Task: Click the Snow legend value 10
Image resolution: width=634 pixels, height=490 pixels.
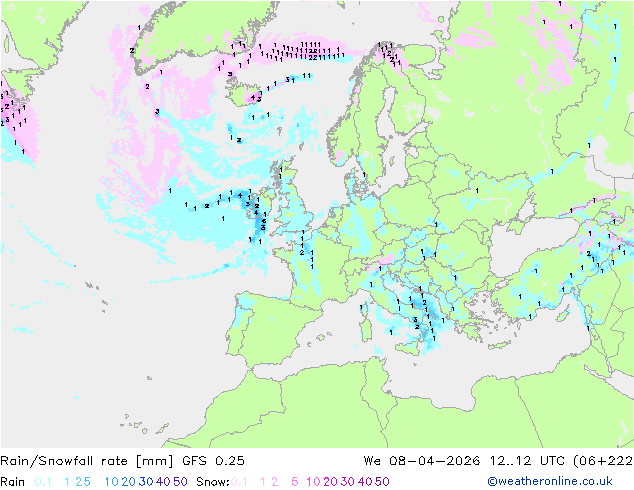Action: (313, 482)
